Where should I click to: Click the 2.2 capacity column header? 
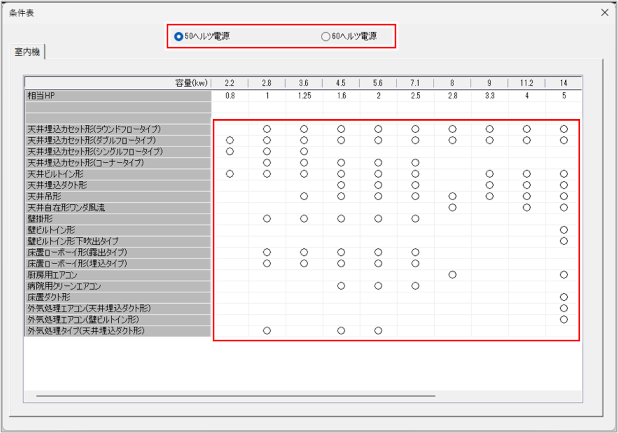tap(230, 83)
